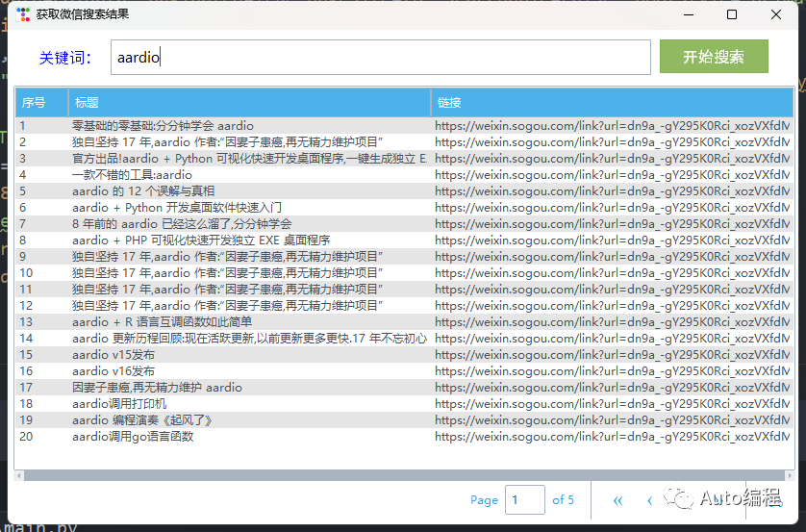Select the title cell in row 9
This screenshot has width=806, height=532.
227,257
